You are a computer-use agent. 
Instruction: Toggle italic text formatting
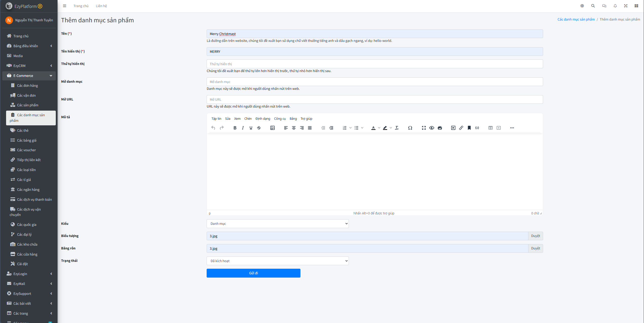[x=243, y=128]
